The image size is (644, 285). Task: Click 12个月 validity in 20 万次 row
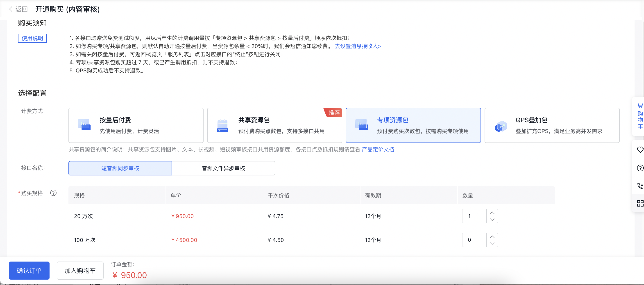click(x=373, y=216)
